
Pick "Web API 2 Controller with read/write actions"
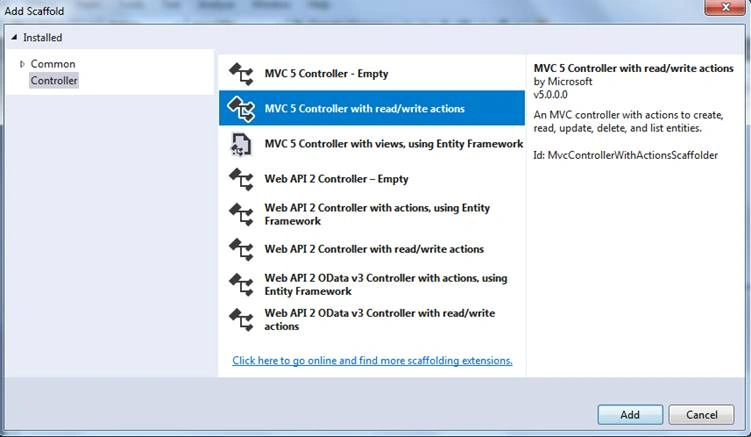click(372, 249)
